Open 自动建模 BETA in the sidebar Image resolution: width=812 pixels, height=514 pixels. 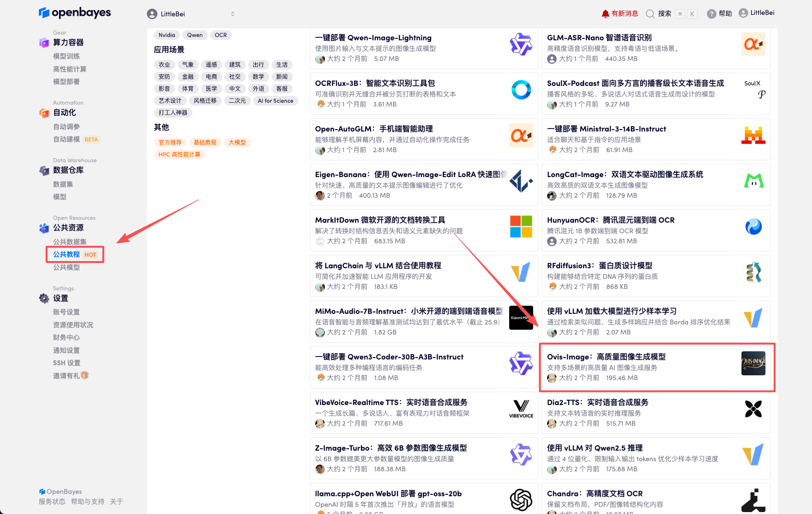[x=76, y=140]
